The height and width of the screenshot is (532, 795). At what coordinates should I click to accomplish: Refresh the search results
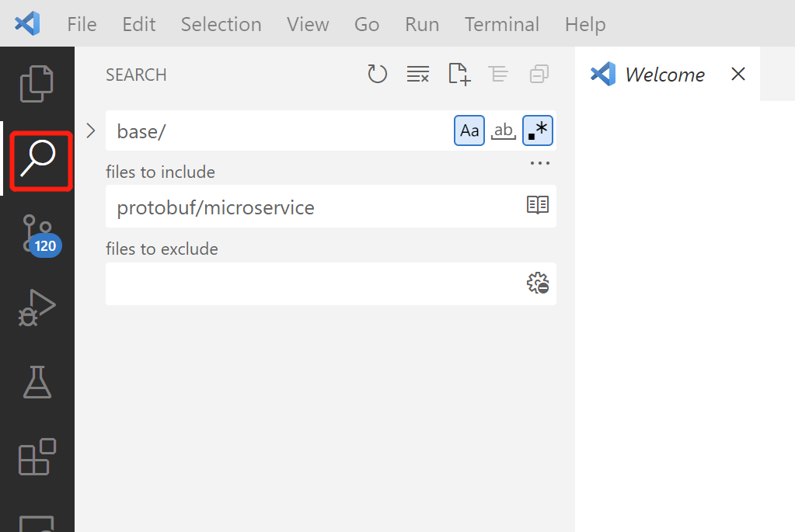point(378,74)
